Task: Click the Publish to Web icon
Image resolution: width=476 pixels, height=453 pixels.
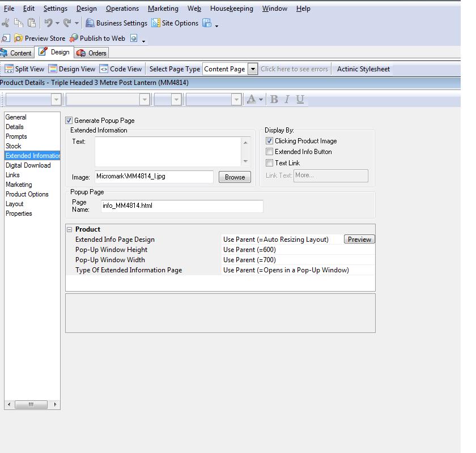Action: click(x=74, y=39)
